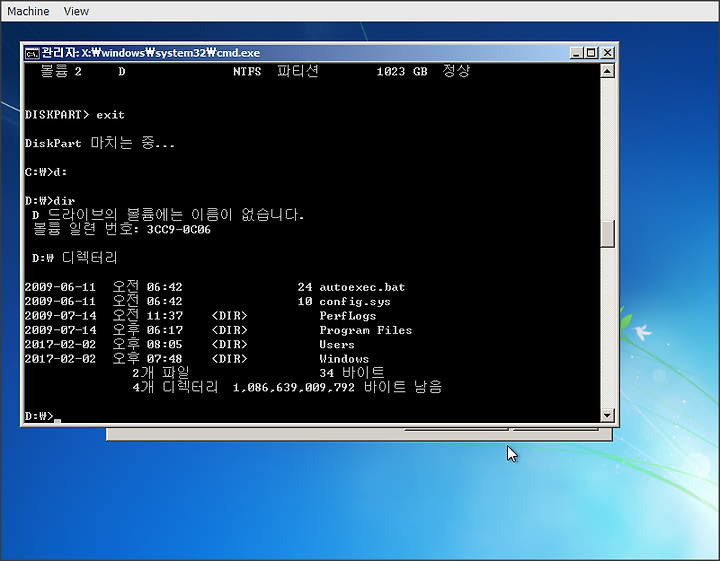The image size is (720, 561).
Task: Click the free bytes value 1,086,639,009,792
Action: pyautogui.click(x=294, y=387)
